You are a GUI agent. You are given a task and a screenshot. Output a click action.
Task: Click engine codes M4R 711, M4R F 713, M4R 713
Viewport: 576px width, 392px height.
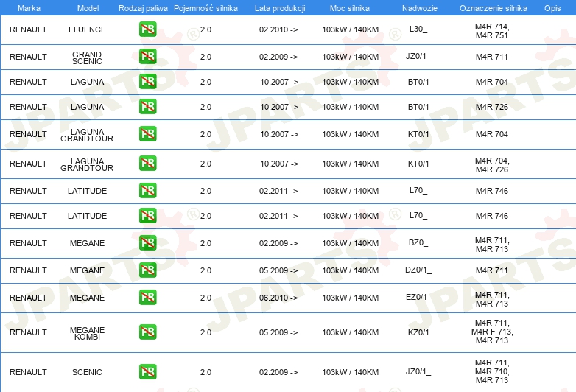(x=492, y=332)
